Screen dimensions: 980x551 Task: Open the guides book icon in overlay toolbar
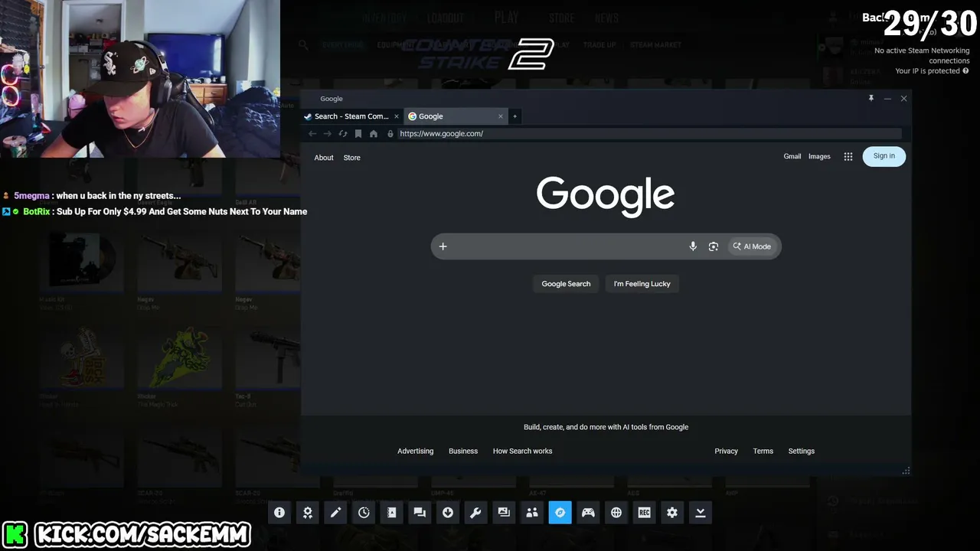(392, 513)
